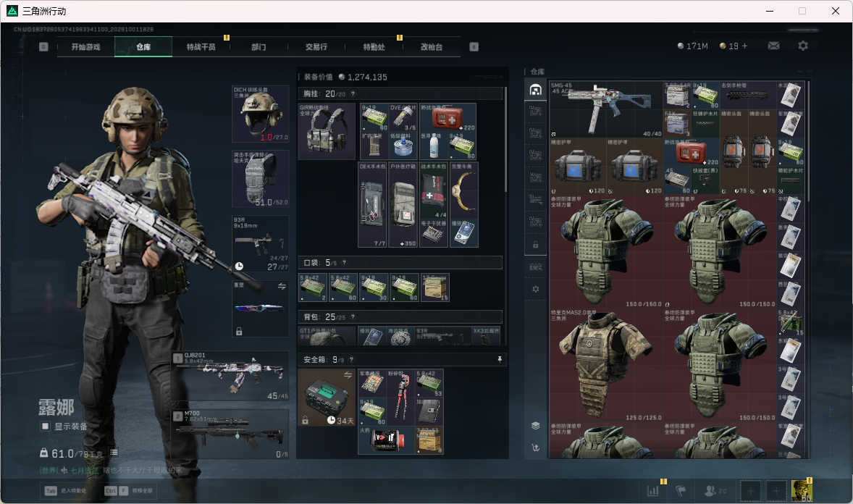Click the 火药 gunpowder item in safe box
This screenshot has height=504, width=853.
coord(386,440)
